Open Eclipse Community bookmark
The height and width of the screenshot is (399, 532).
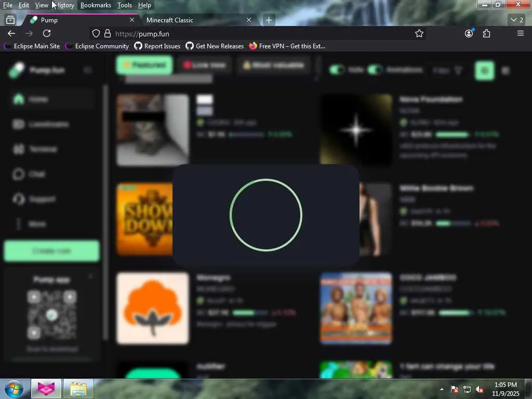click(x=98, y=46)
